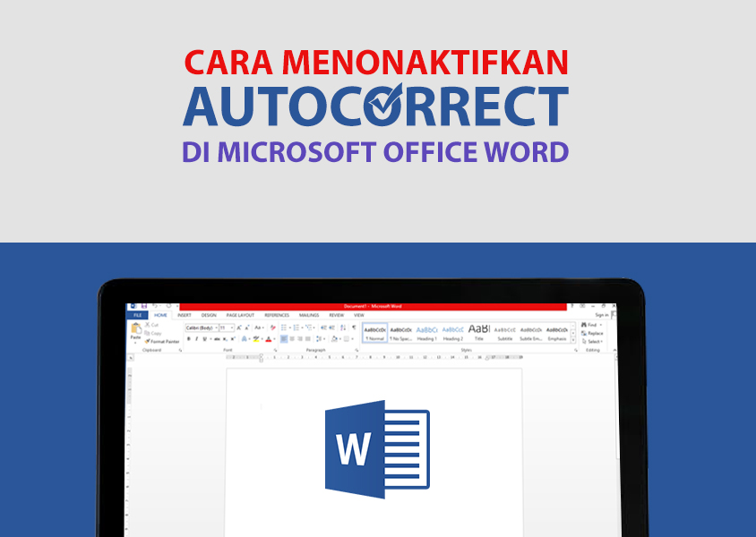Toggle Bold formatting

[x=188, y=339]
